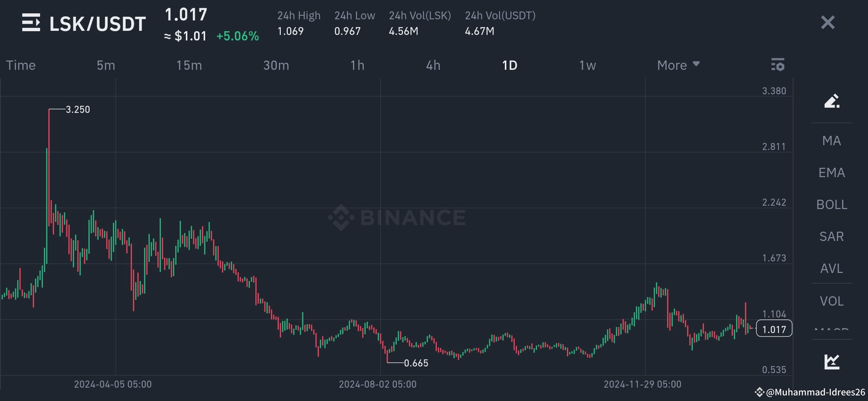868x401 pixels.
Task: Switch to the 1w timeframe
Action: click(587, 65)
